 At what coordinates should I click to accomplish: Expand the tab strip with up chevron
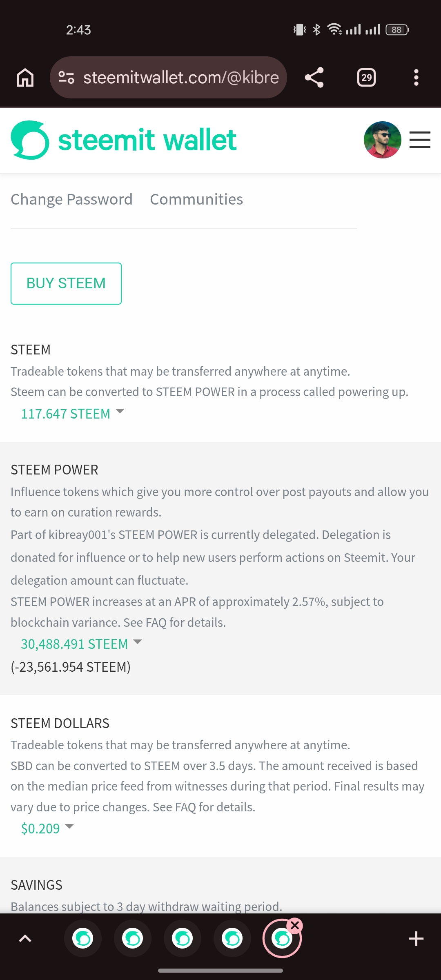(25, 939)
